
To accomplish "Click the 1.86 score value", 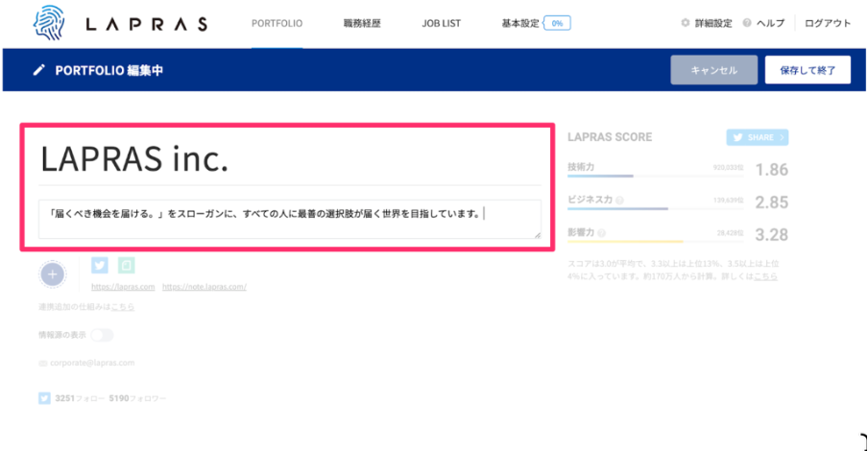I will 772,169.
